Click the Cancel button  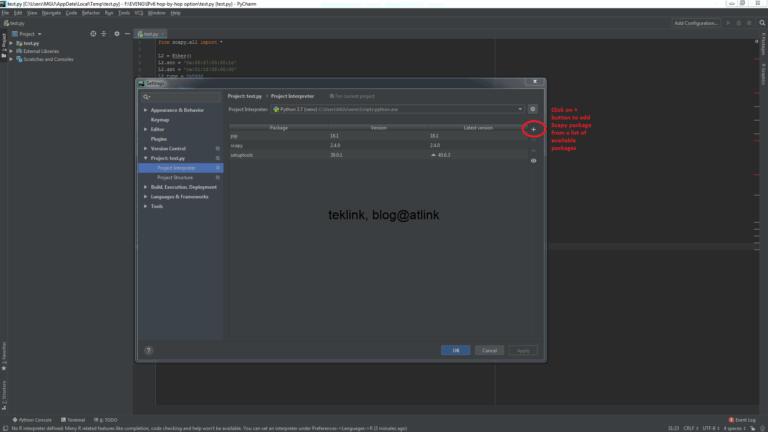pyautogui.click(x=488, y=351)
